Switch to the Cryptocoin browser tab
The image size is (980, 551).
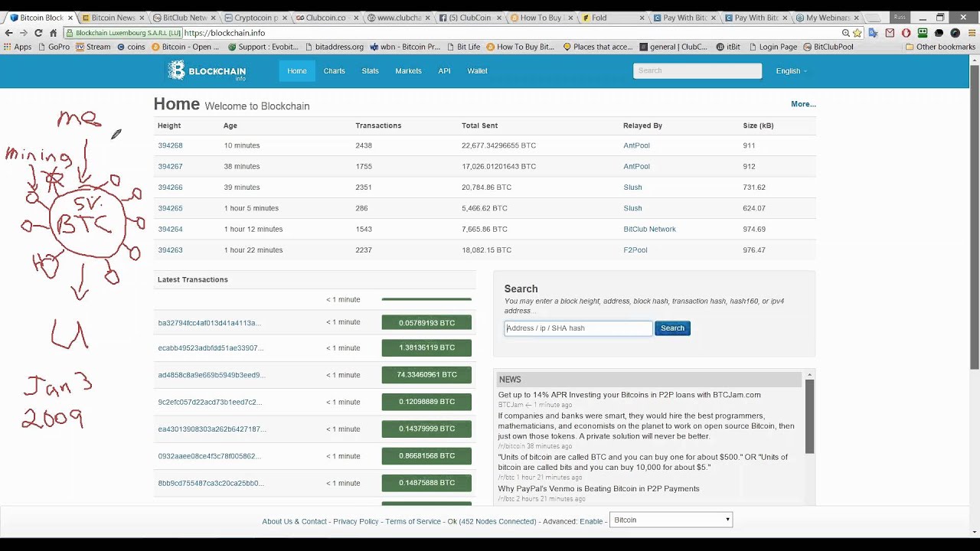coord(255,18)
